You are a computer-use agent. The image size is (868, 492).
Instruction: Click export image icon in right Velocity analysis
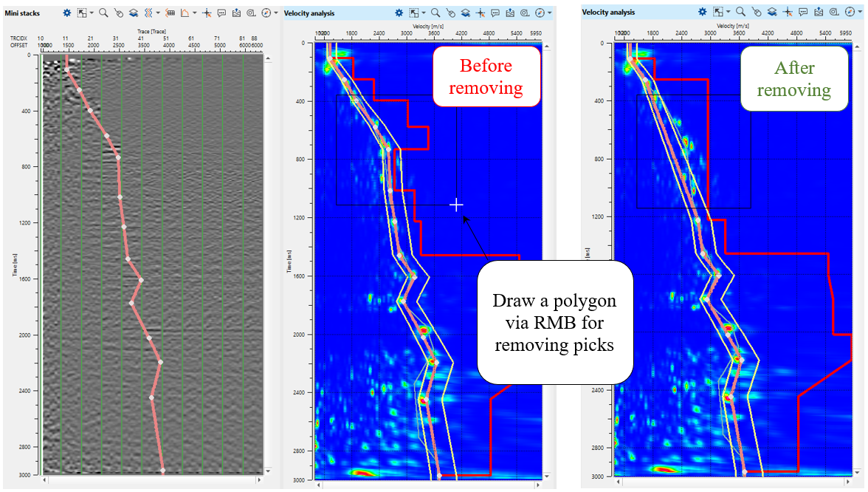click(x=819, y=12)
